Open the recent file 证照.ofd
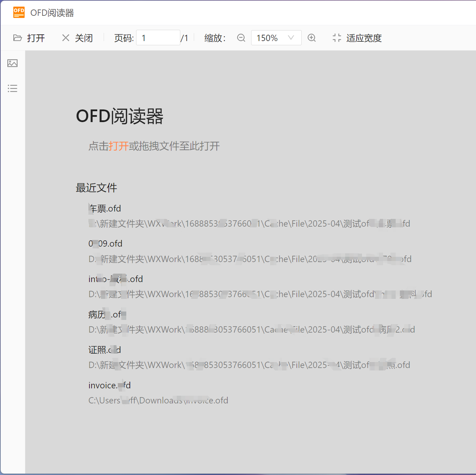This screenshot has height=475, width=476. 104,350
